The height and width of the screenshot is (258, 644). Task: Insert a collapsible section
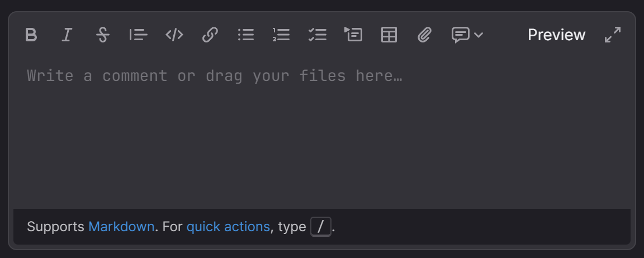tap(353, 35)
